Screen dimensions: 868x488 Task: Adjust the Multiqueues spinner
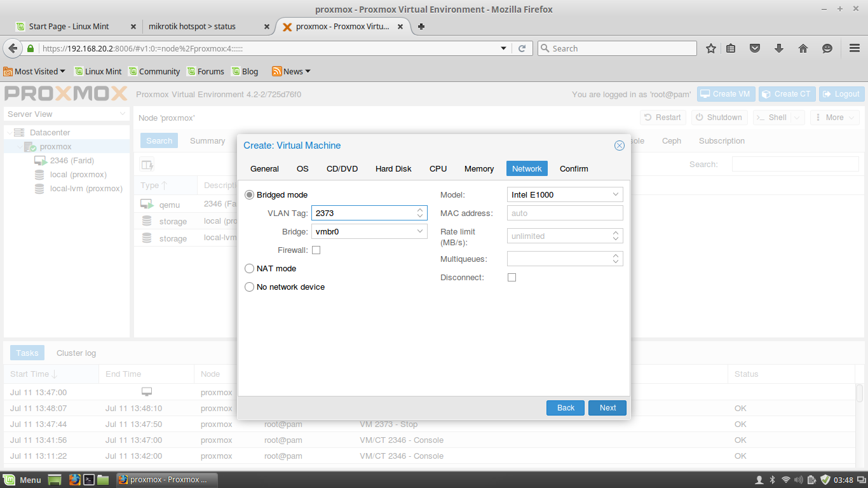pos(616,259)
